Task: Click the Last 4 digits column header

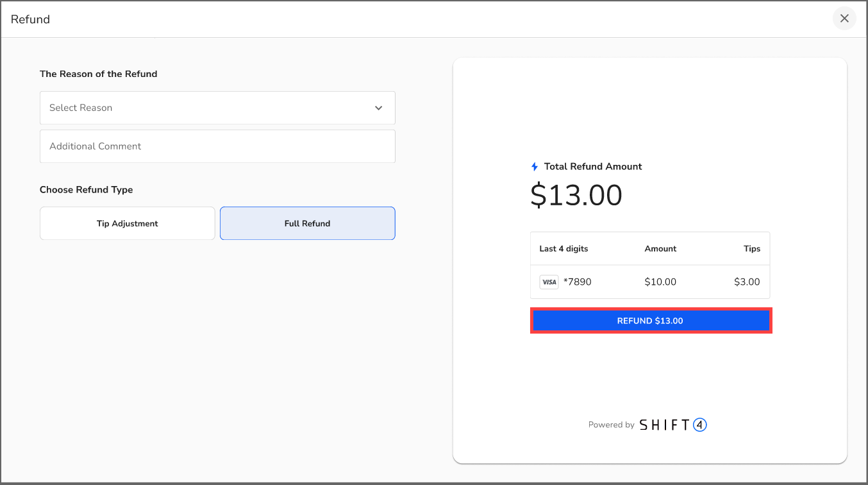Action: pos(563,249)
